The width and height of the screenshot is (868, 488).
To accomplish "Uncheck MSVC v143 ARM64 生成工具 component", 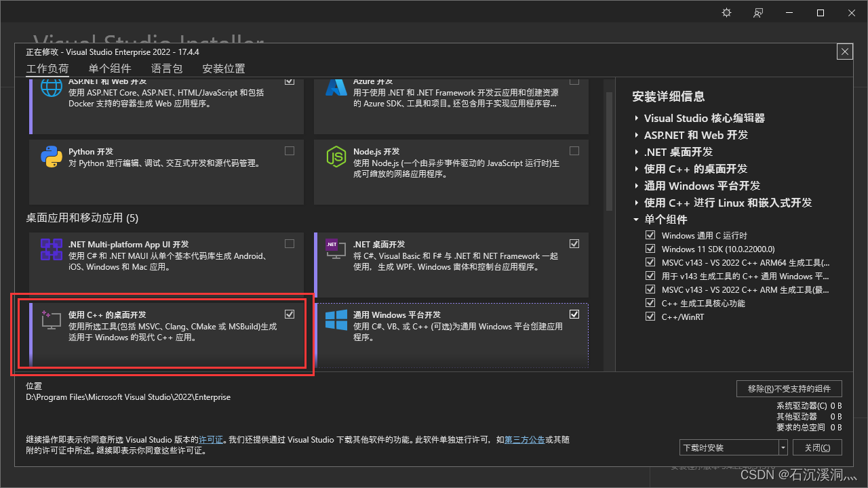I will [651, 262].
